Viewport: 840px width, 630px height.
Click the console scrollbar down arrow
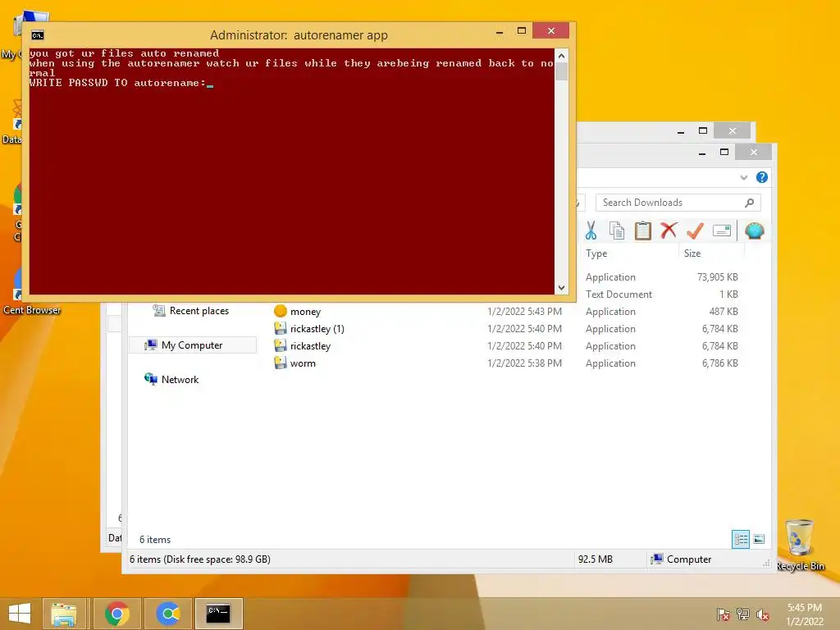tap(561, 288)
